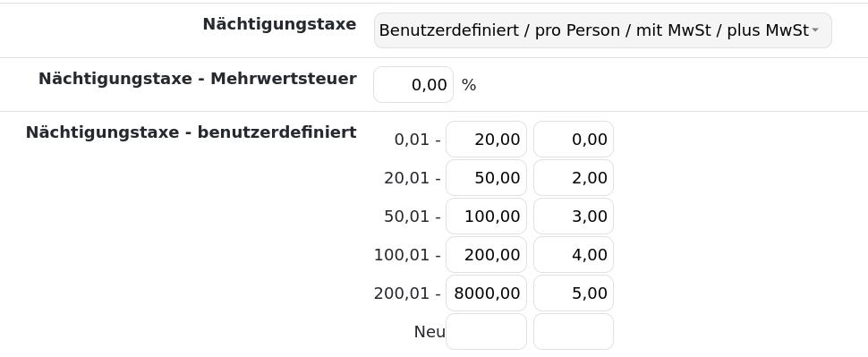Focus the 4,00 tax amount field
The image size is (868, 357).
point(574,255)
